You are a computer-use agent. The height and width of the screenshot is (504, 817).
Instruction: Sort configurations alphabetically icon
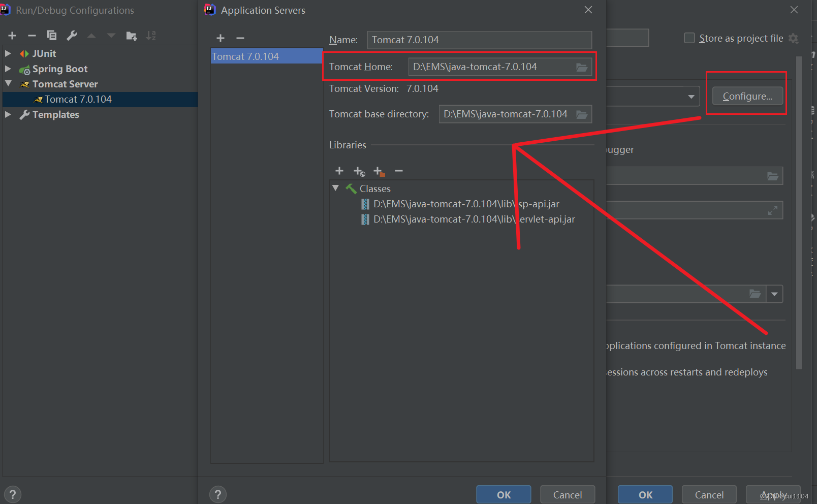point(151,36)
